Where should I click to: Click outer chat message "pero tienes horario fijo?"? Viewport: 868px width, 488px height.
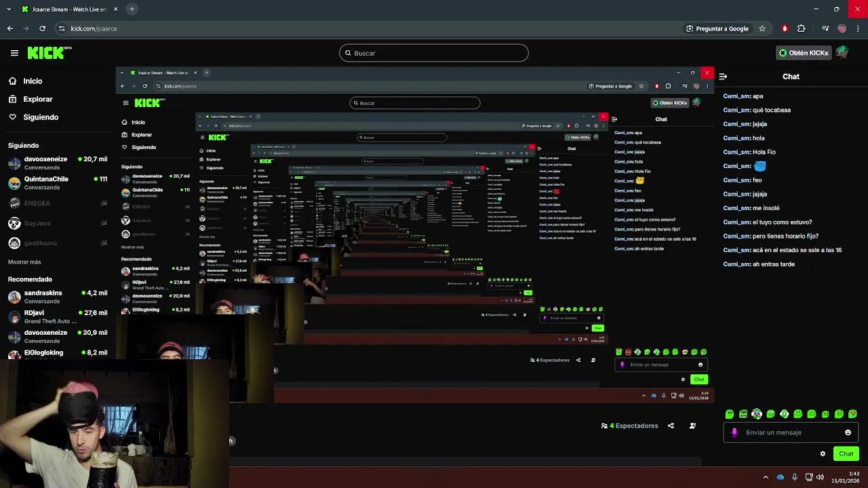(x=785, y=236)
